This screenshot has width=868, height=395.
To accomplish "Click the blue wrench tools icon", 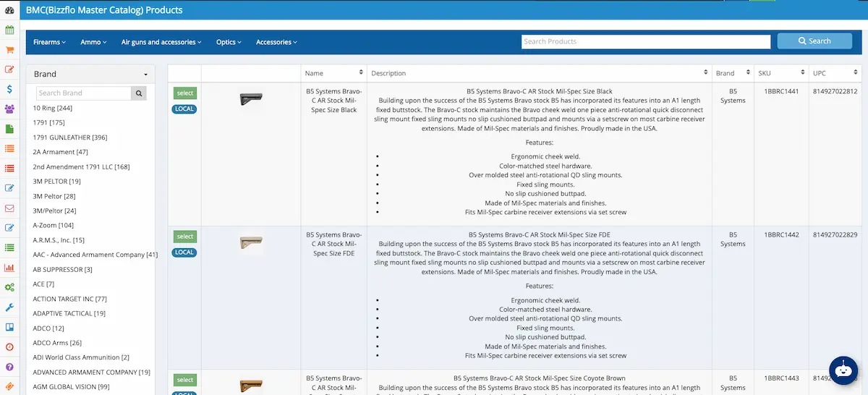I will (x=9, y=307).
